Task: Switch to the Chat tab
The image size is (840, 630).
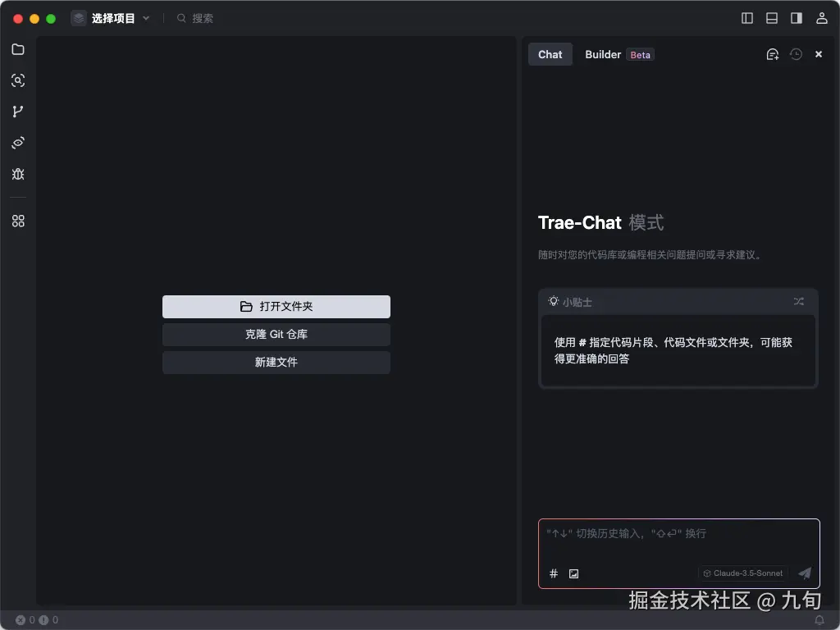Action: (x=550, y=54)
